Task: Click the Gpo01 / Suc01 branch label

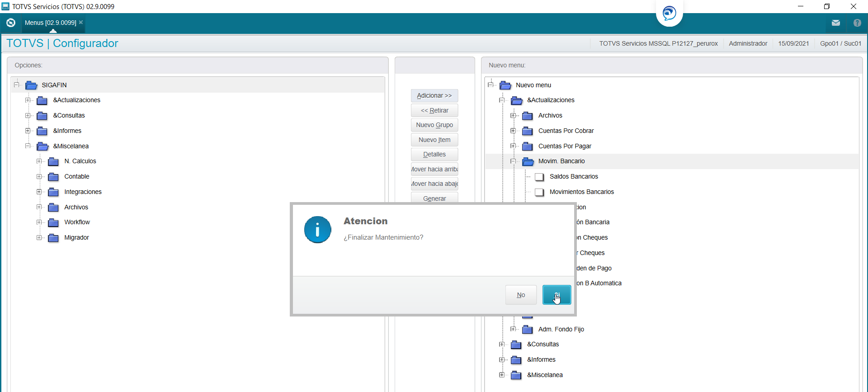Action: [841, 43]
